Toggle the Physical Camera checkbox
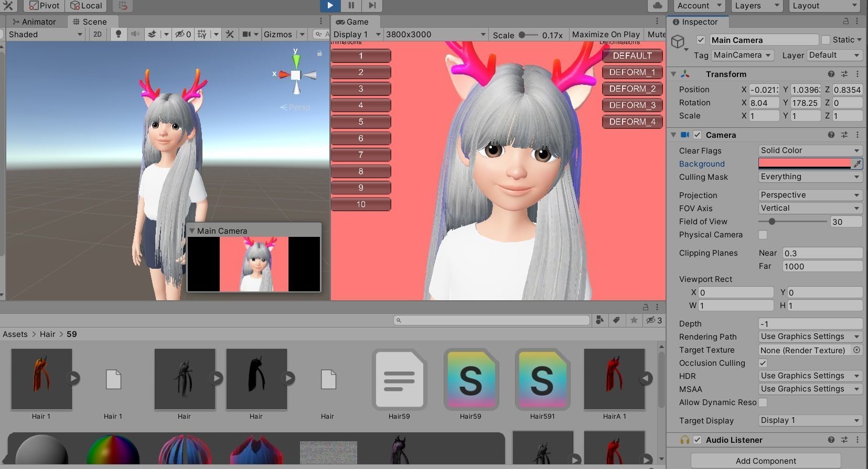 763,235
